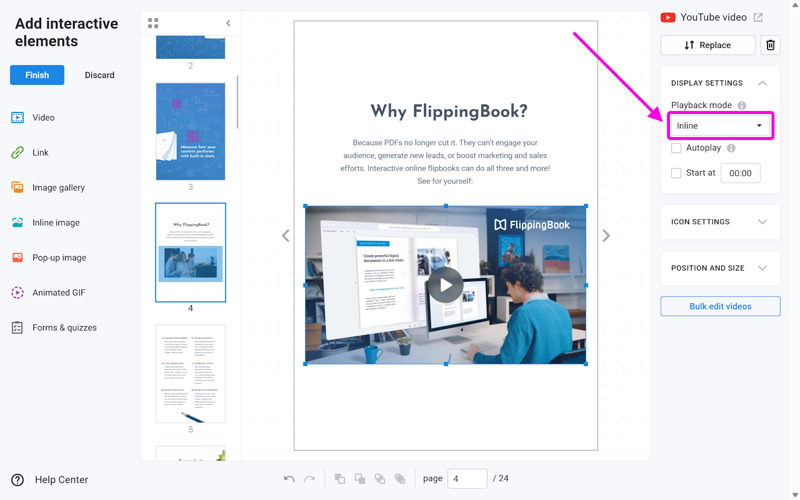Click the Why FlippingBook? heading on the page
Screen dimensions: 800x500
click(448, 111)
